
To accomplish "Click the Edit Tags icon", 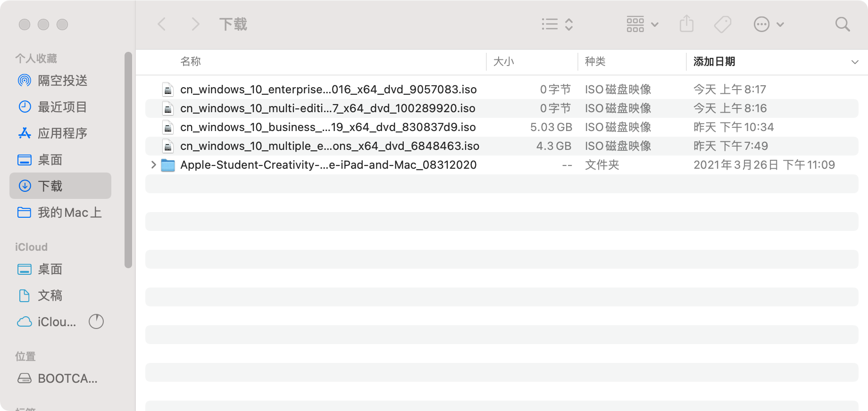I will 722,24.
